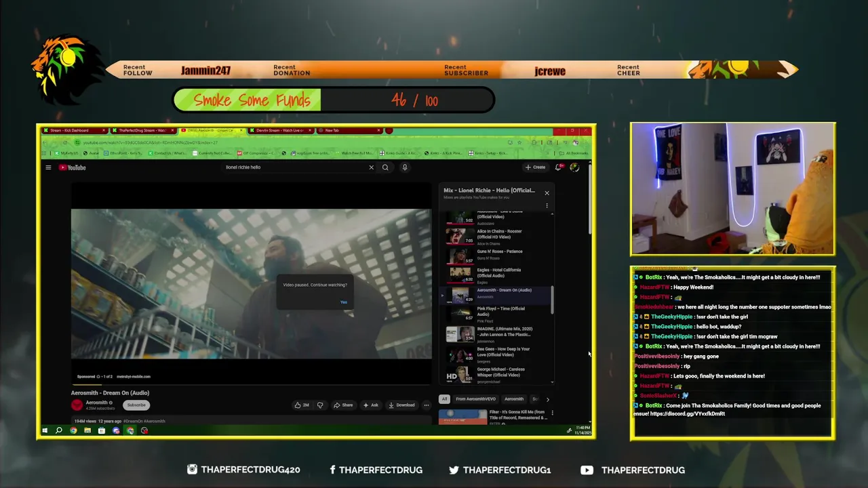
Task: Show more filter chips with right chevron
Action: (x=547, y=399)
